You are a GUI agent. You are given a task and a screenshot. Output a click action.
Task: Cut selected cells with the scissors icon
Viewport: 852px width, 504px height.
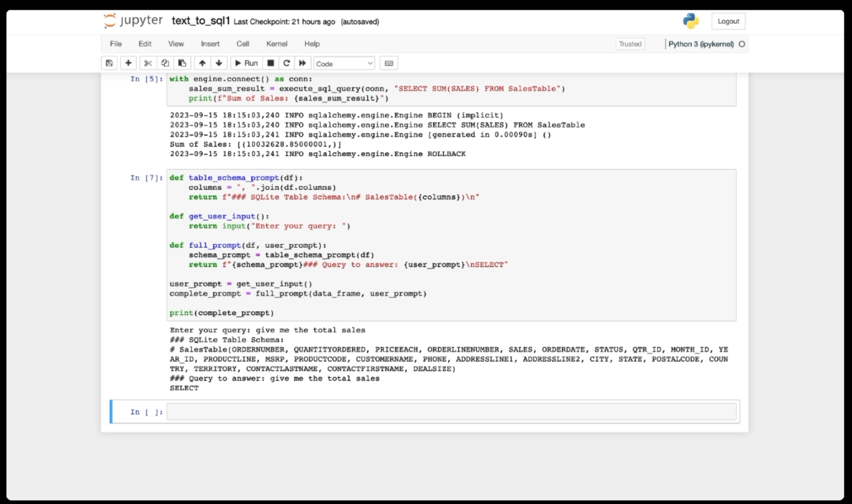pos(148,63)
